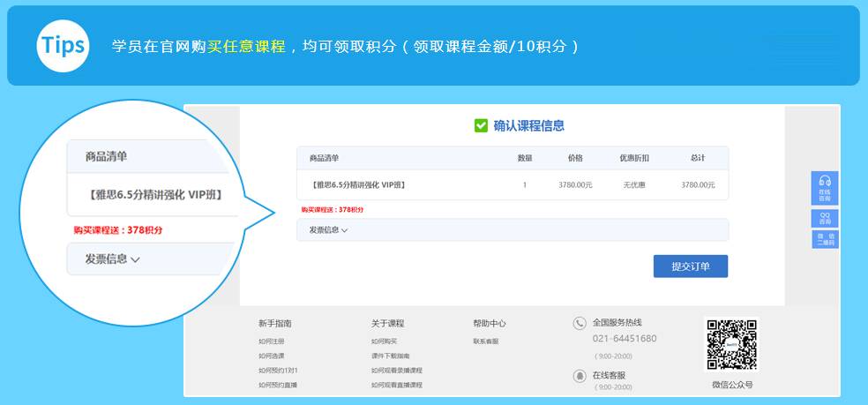Screen dimensions: 868x405
Task: Click the QQ icon beside 在线客服
Action: tap(580, 376)
